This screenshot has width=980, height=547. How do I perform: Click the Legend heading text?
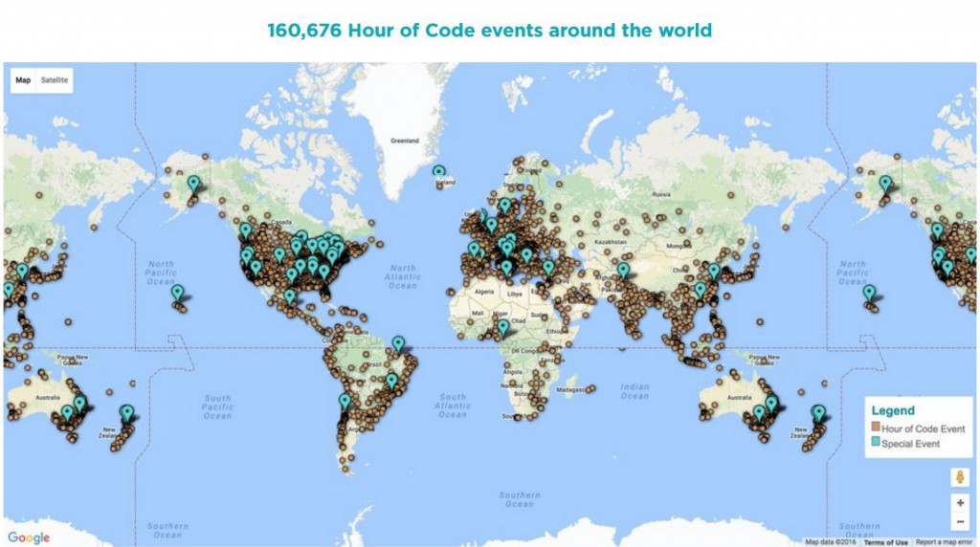(893, 410)
